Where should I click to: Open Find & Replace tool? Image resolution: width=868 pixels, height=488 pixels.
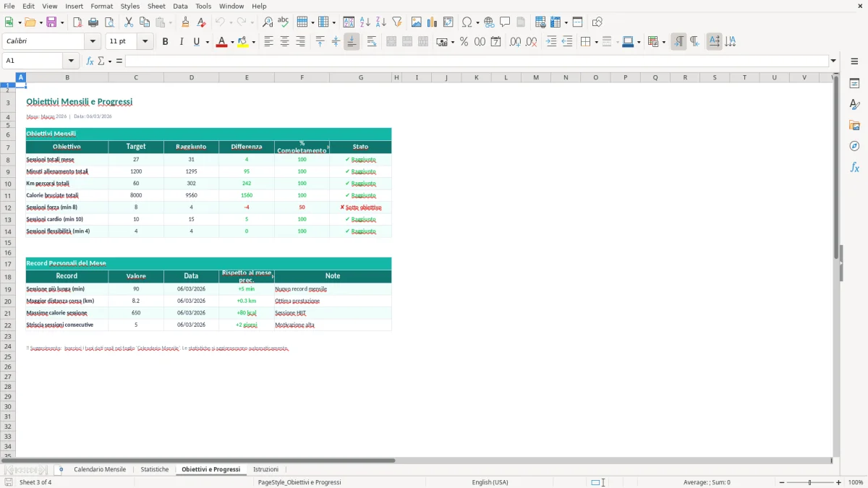pos(268,22)
